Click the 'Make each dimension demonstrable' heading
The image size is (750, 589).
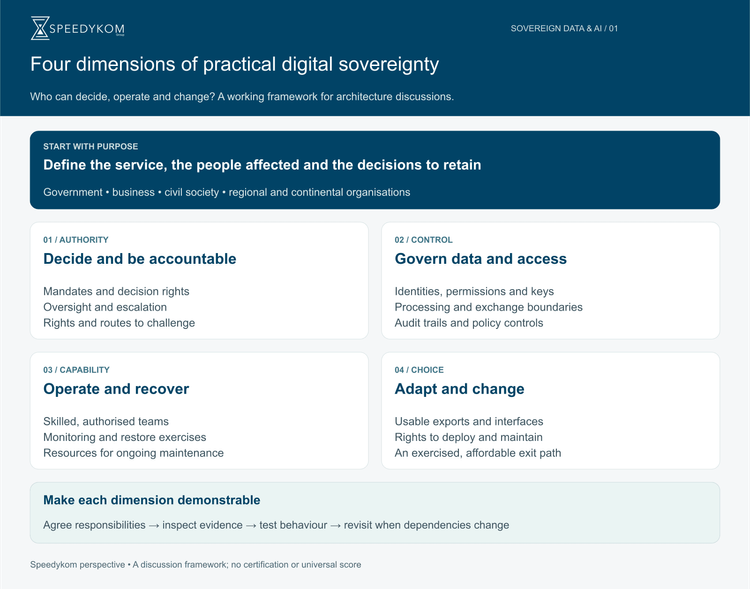click(x=152, y=500)
